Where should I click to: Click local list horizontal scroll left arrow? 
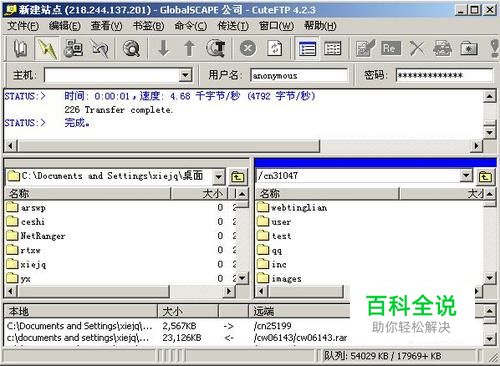11,291
